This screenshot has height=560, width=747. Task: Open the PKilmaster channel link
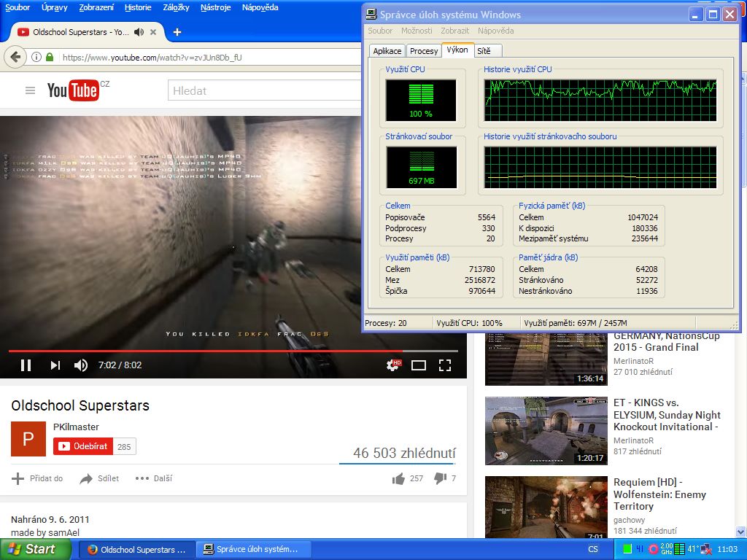(76, 427)
